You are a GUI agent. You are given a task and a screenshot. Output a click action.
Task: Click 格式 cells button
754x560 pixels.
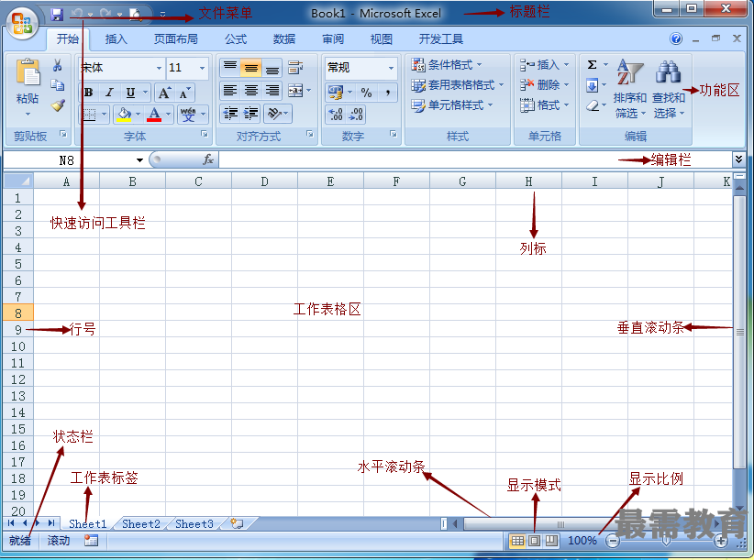point(544,105)
